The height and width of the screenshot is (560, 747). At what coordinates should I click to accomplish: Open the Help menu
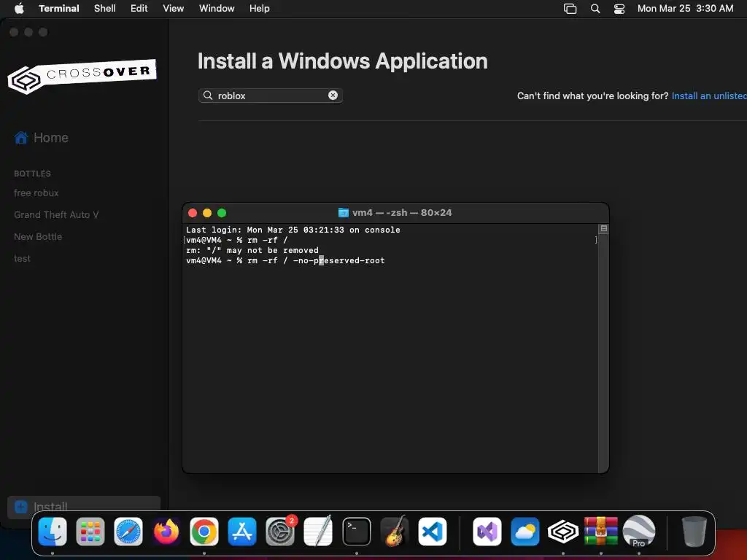pyautogui.click(x=260, y=8)
